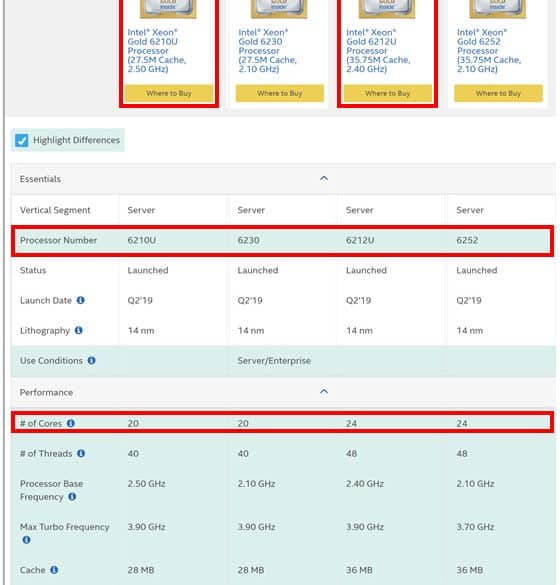This screenshot has width=560, height=585.
Task: Click the Status row label
Action: (33, 270)
